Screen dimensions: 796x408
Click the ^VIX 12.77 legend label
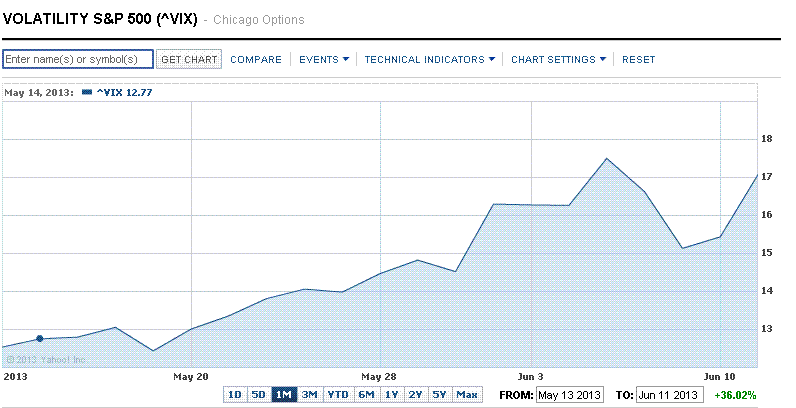[x=124, y=92]
